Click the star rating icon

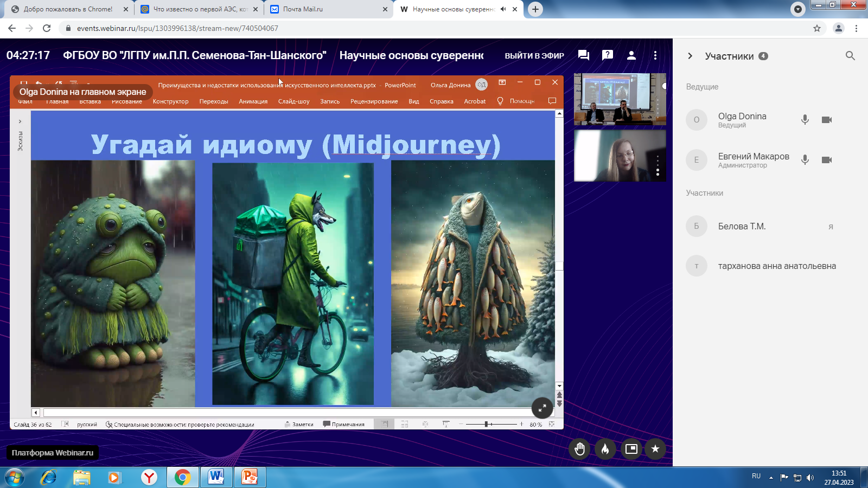[655, 449]
